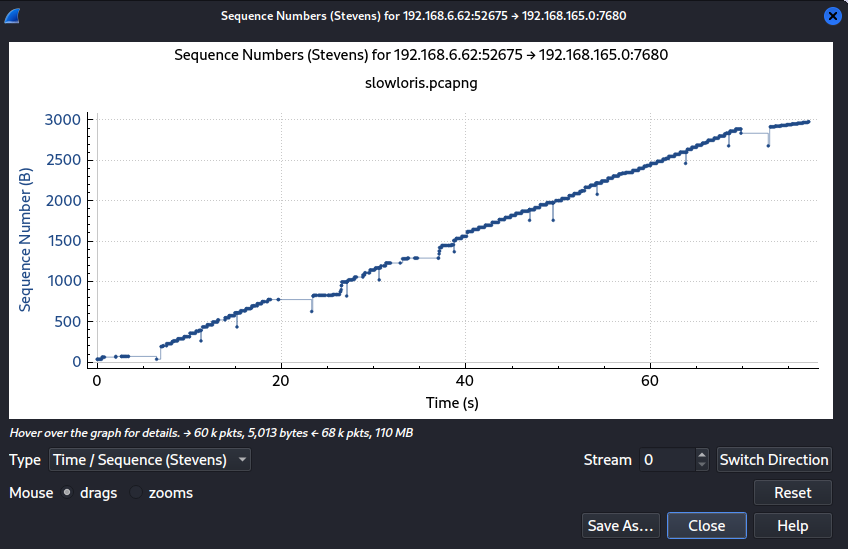Click the slowloris.pcapng subtitle
This screenshot has height=549, width=848.
(x=421, y=83)
